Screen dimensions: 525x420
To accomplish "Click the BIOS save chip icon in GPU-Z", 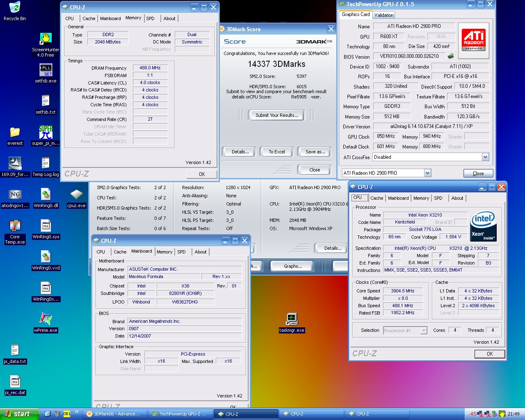I will pos(451,56).
